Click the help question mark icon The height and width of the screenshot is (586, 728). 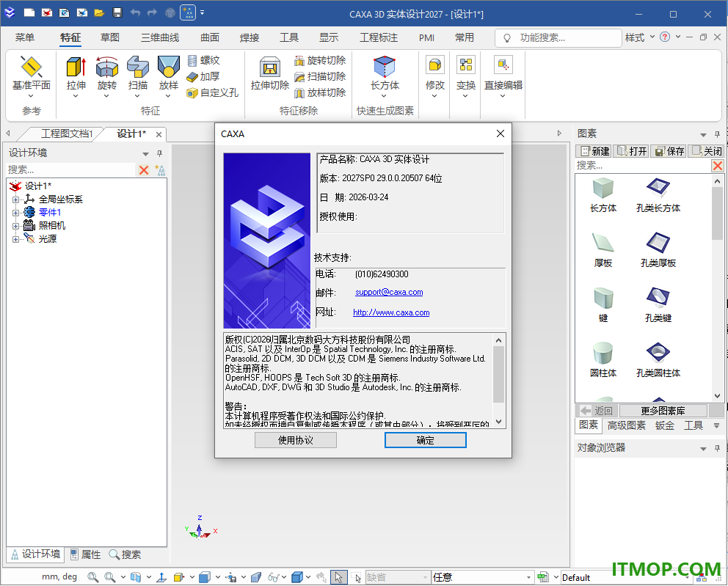[x=665, y=37]
